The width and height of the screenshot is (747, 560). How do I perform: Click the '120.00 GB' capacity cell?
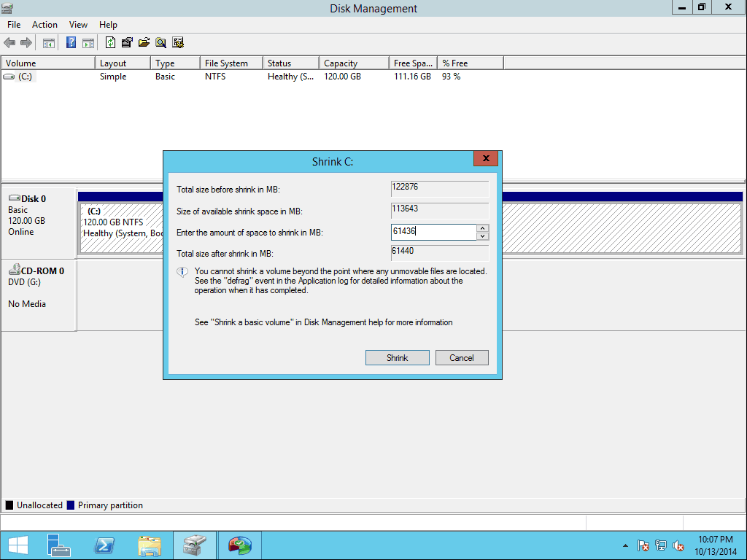click(343, 76)
